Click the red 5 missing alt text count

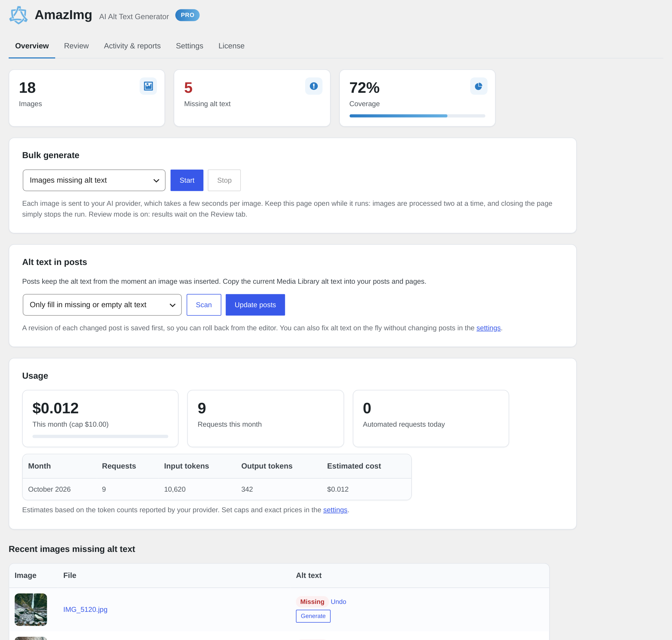tap(188, 88)
